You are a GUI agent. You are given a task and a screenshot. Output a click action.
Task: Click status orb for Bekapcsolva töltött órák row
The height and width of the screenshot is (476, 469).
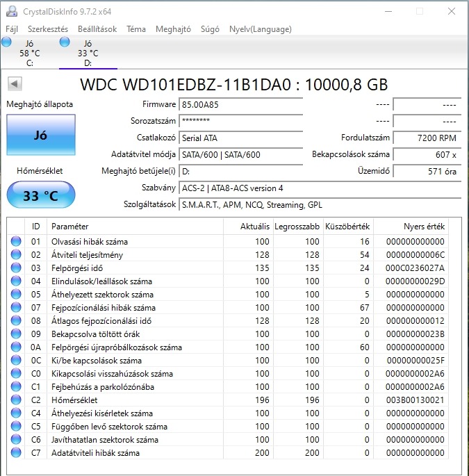[16, 334]
